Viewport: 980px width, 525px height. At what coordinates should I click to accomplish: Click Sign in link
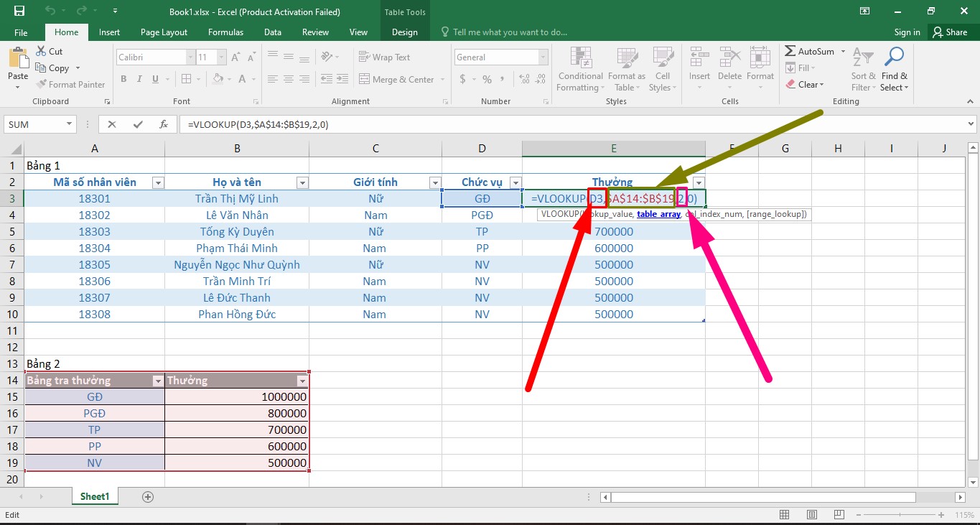click(x=907, y=32)
